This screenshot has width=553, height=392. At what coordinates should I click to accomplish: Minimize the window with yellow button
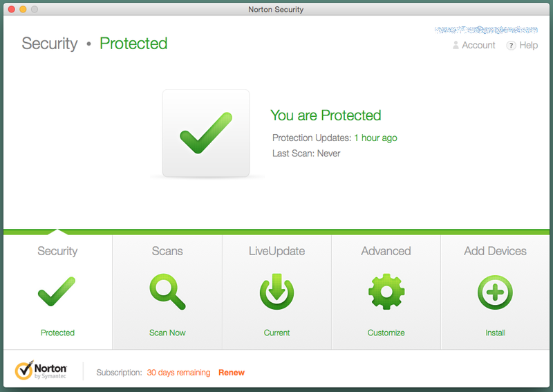tap(23, 9)
